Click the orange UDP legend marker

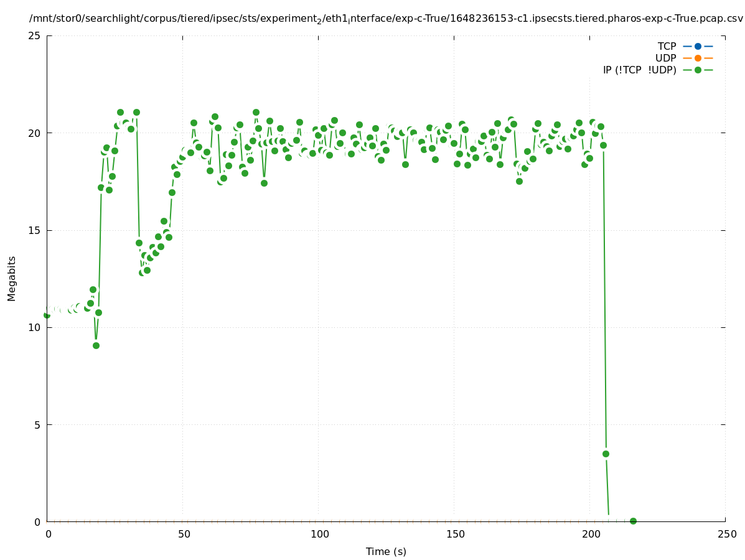pos(698,58)
